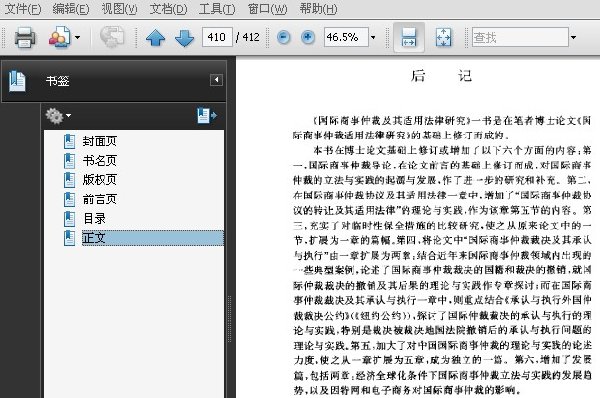Click the 书签 bookmarks panel icon

(x=17, y=81)
